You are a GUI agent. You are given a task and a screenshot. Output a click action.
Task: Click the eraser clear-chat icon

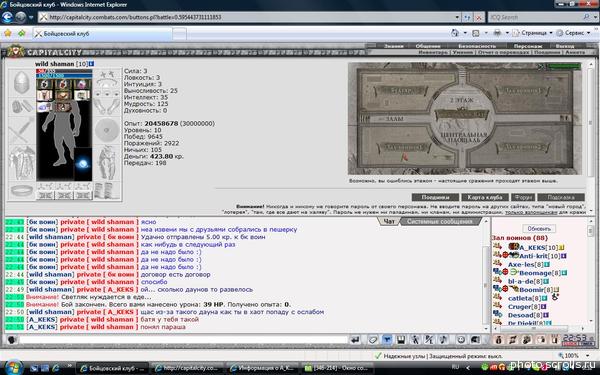coord(373,339)
